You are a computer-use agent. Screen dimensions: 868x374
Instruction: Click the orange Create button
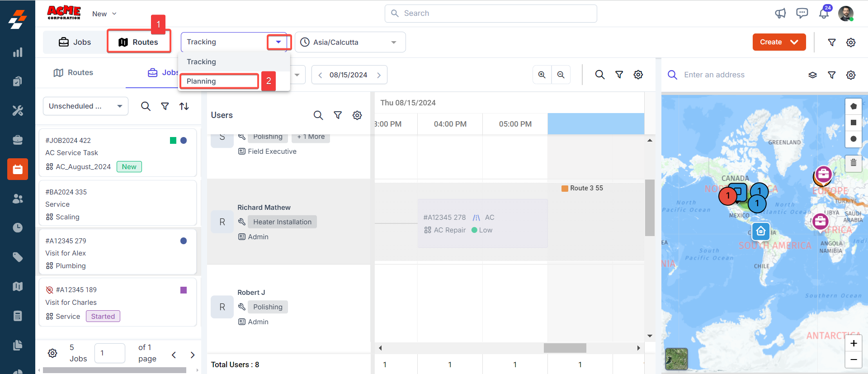coord(778,42)
